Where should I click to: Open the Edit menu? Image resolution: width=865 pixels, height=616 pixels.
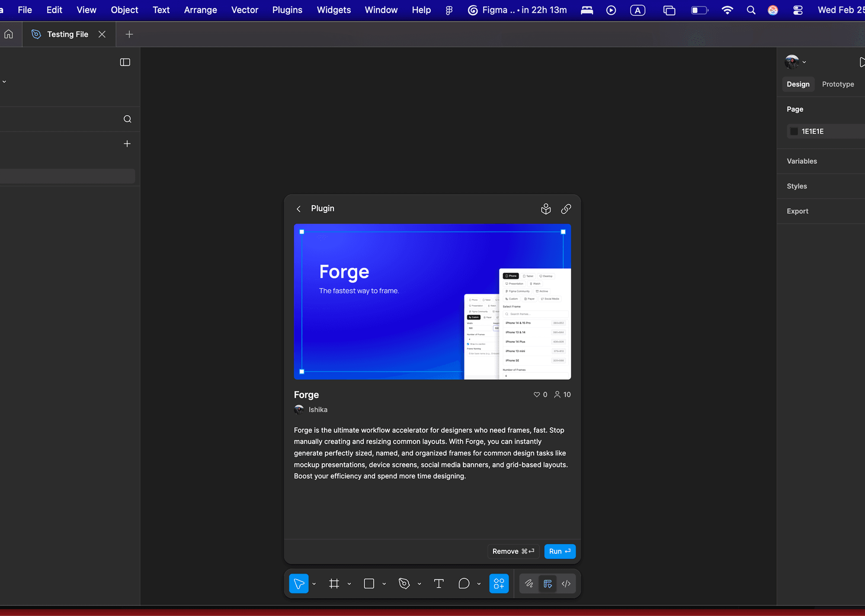click(x=54, y=10)
